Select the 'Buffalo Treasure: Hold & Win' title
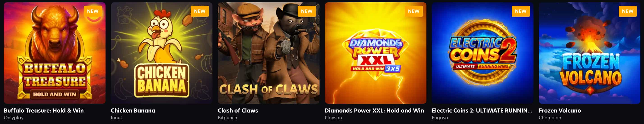This screenshot has height=124, width=644. coord(44,110)
